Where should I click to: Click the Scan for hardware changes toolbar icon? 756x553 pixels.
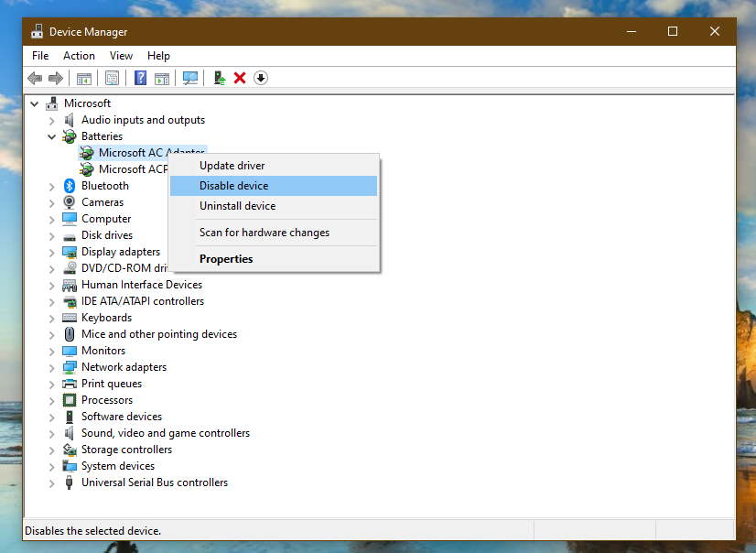[189, 78]
